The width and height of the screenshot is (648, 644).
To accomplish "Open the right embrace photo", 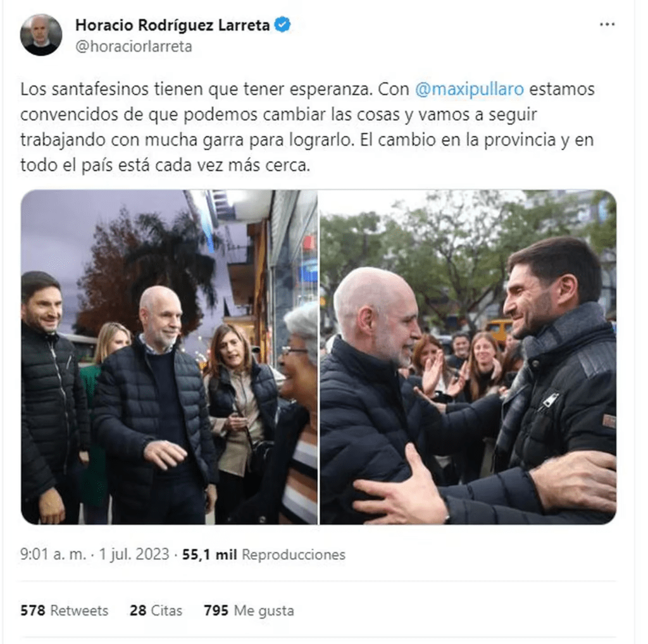I will 468,357.
